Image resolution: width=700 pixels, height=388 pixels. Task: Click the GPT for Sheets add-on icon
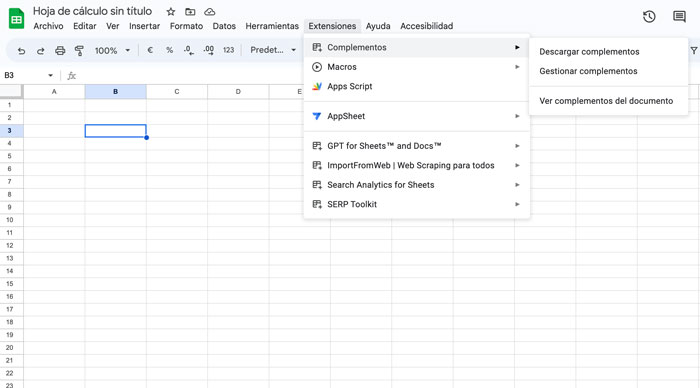[x=317, y=146]
